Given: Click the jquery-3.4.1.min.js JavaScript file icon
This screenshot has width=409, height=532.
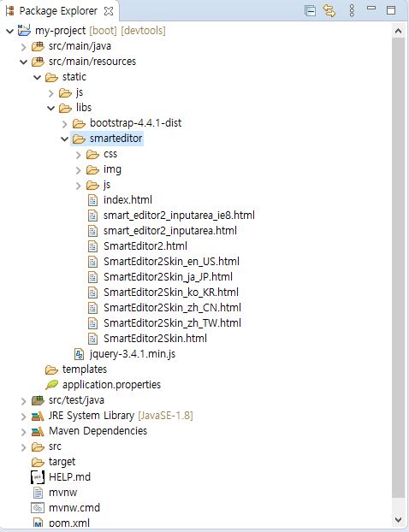Looking at the screenshot, I should pyautogui.click(x=79, y=354).
